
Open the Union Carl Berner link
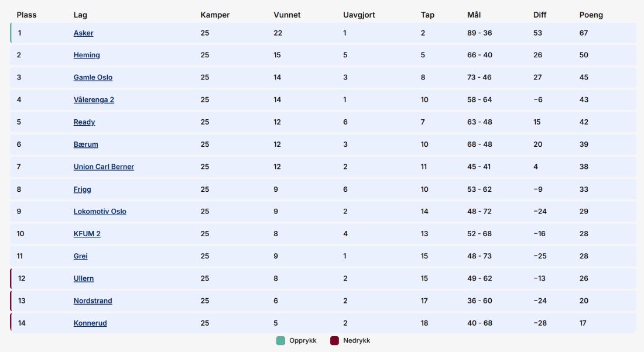pyautogui.click(x=104, y=167)
